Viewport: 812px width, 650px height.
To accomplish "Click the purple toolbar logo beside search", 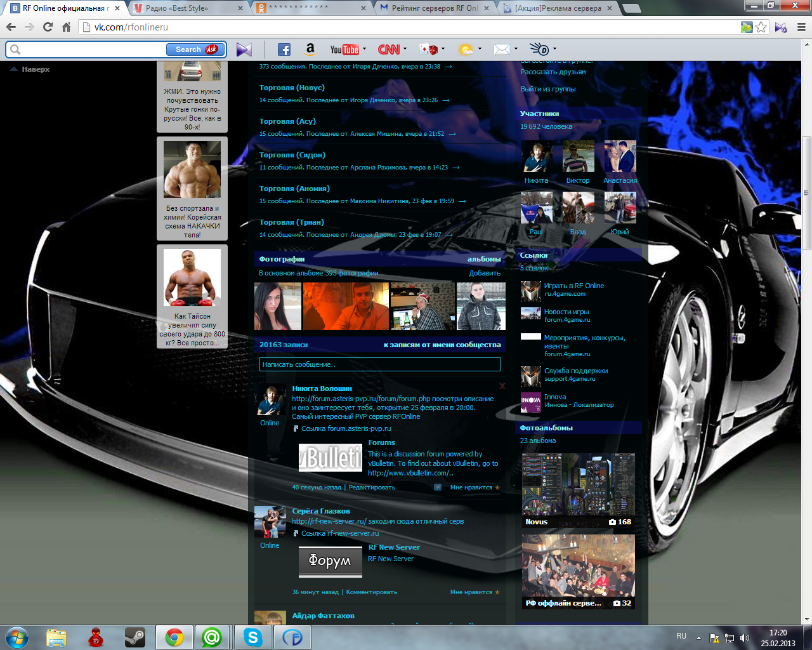I will [244, 50].
